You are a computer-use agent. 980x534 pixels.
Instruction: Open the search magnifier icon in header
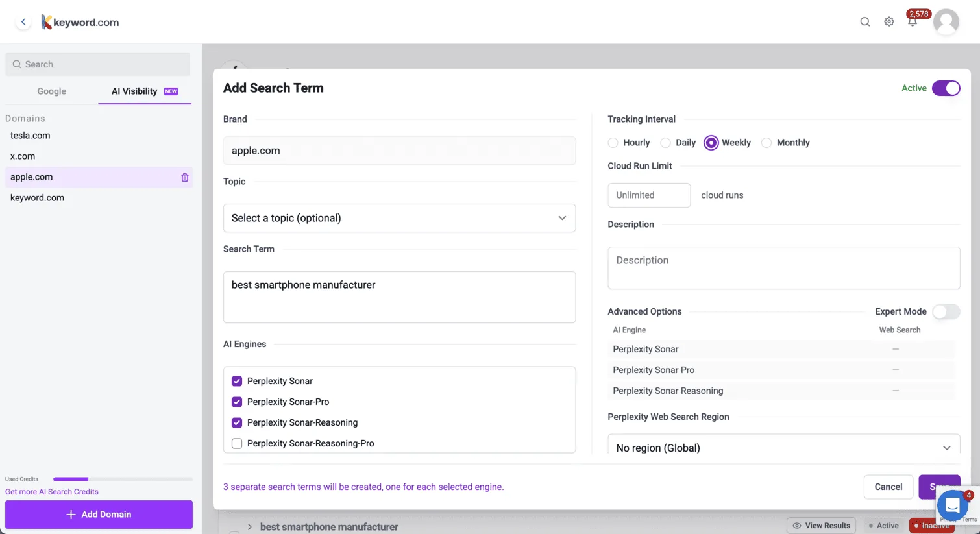pyautogui.click(x=864, y=22)
